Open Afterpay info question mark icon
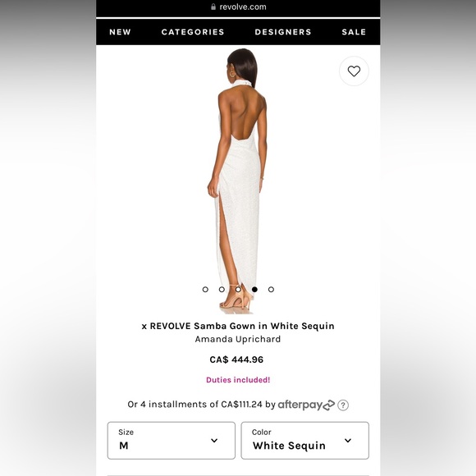Viewport: 476px width, 476px height. [343, 405]
